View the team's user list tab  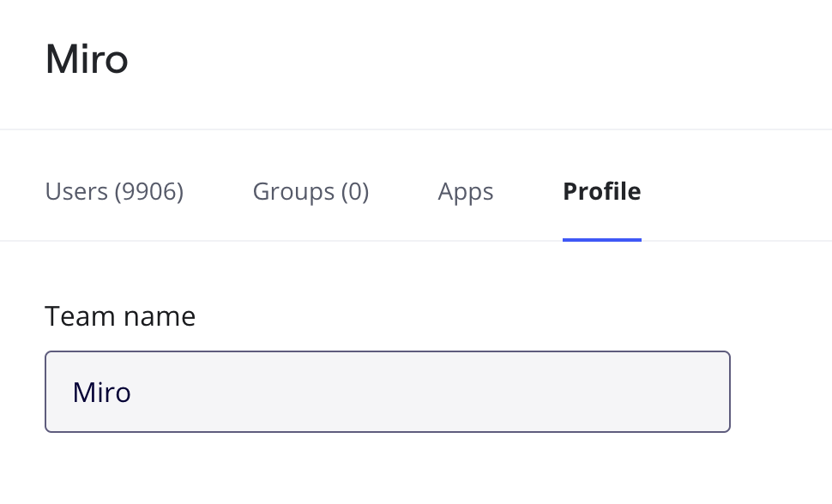pos(114,191)
